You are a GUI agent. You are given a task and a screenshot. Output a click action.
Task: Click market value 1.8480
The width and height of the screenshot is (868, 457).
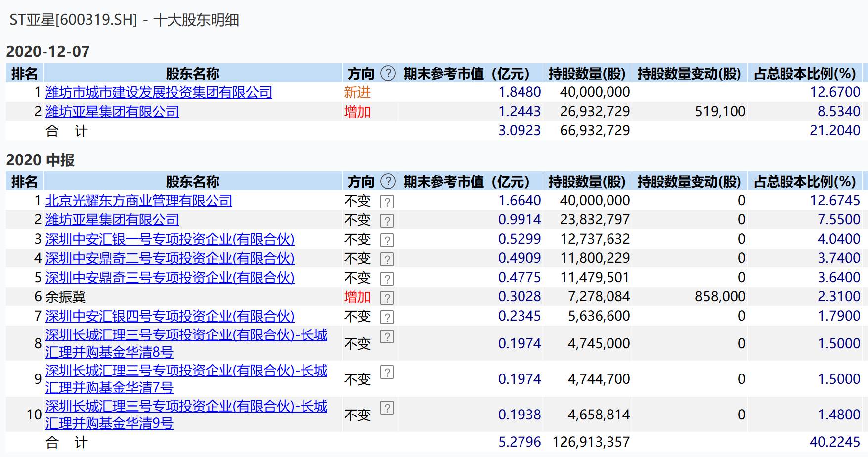pos(520,92)
